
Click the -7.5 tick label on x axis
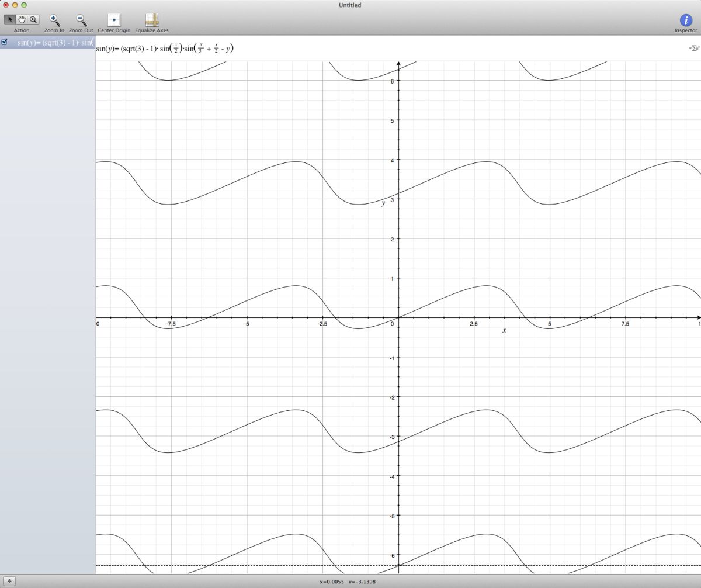(x=171, y=324)
